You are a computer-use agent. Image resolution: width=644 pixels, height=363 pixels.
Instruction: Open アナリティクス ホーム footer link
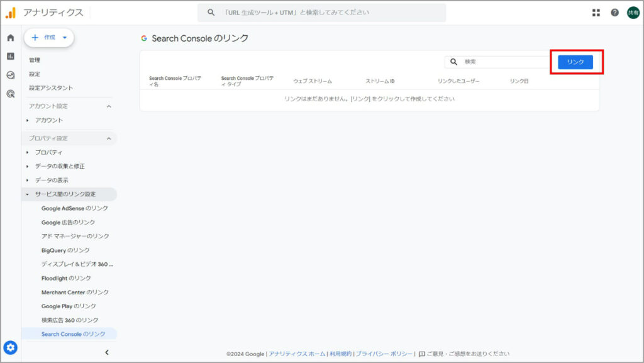pyautogui.click(x=297, y=354)
